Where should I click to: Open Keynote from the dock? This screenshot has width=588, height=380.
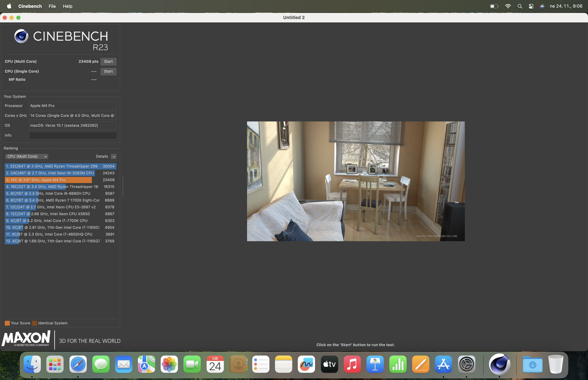(375, 364)
